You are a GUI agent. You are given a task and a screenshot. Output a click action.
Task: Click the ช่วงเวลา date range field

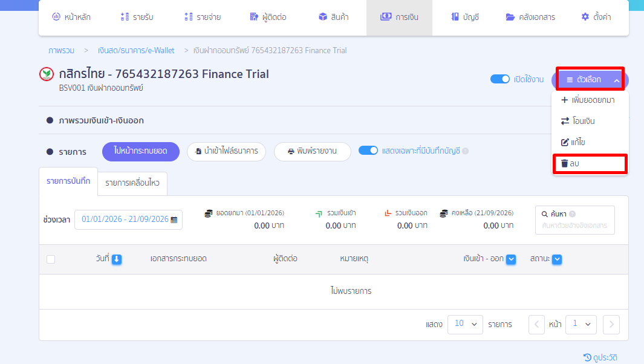point(128,220)
